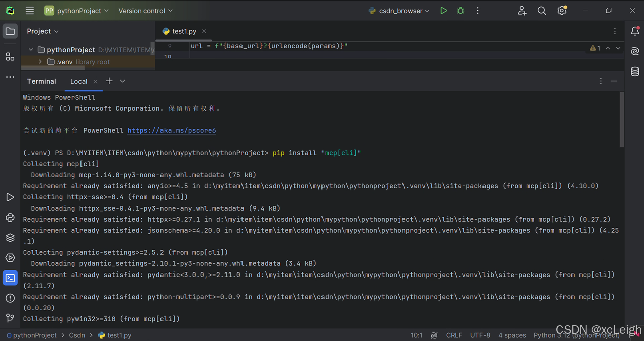
Task: Expand the .venv folder node
Action: click(40, 62)
